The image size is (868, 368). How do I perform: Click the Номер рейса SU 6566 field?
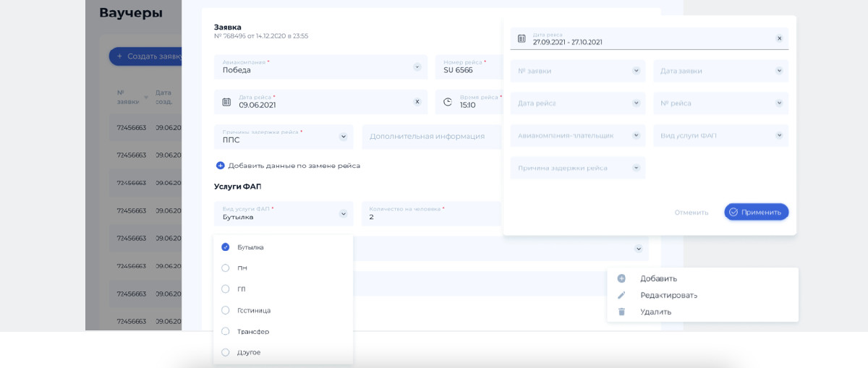point(469,67)
